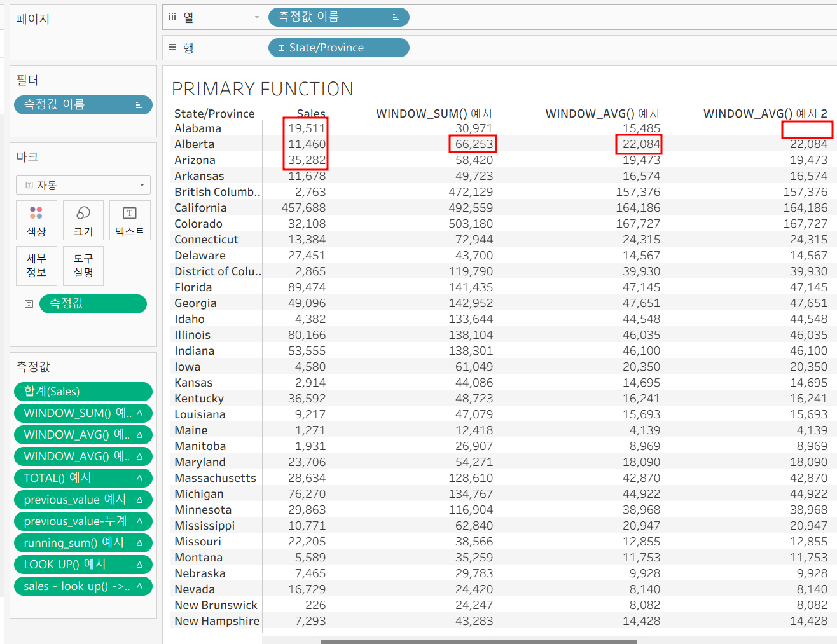Click Alberta's WINDOW_AVG value 22,084
The image size is (837, 644).
[x=641, y=144]
